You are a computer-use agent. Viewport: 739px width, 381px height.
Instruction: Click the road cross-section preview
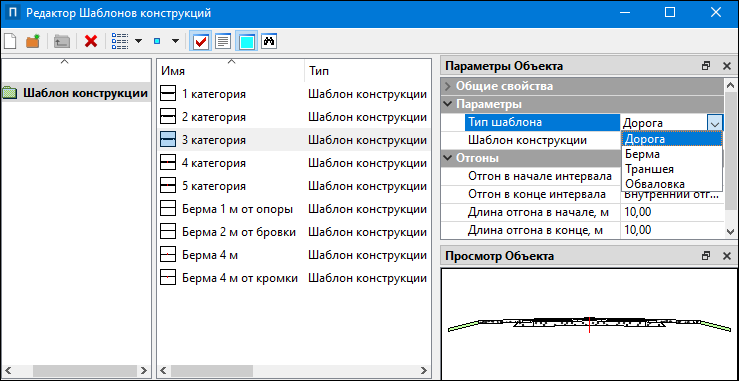590,324
